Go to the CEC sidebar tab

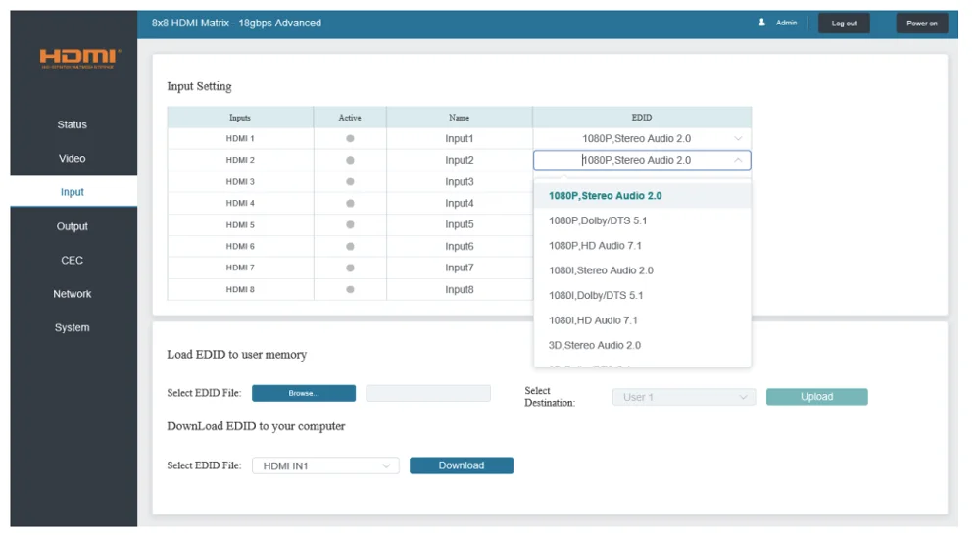[x=73, y=260]
